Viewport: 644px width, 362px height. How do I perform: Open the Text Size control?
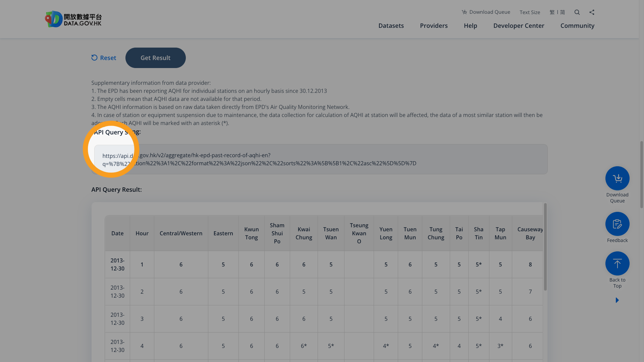(x=530, y=12)
